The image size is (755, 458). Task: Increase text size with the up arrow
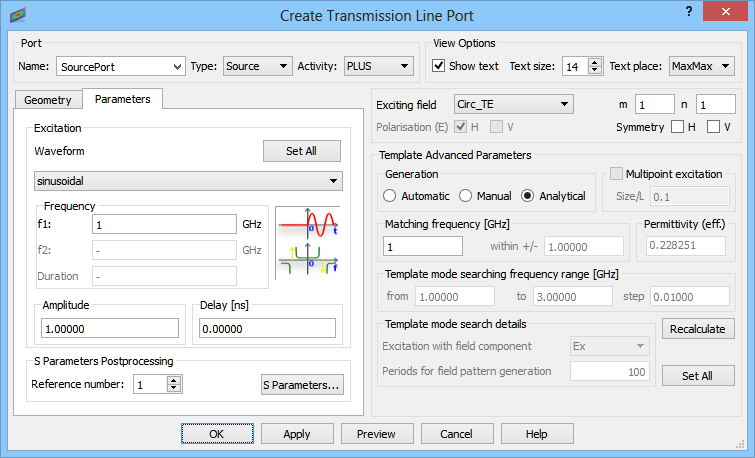(x=595, y=62)
